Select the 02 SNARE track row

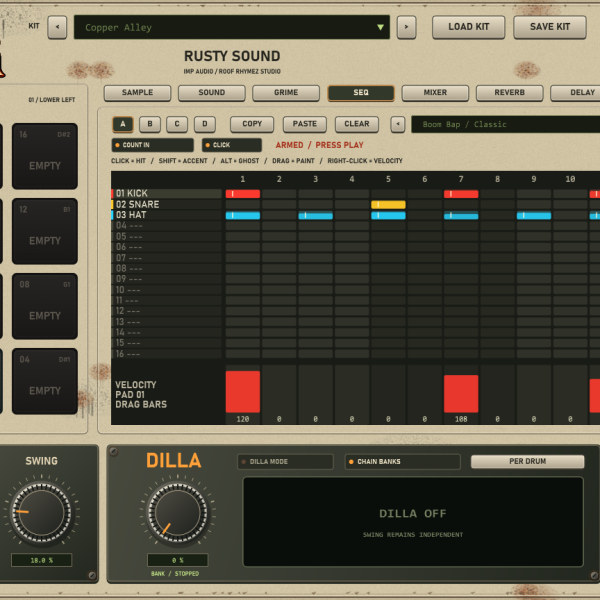pyautogui.click(x=166, y=204)
